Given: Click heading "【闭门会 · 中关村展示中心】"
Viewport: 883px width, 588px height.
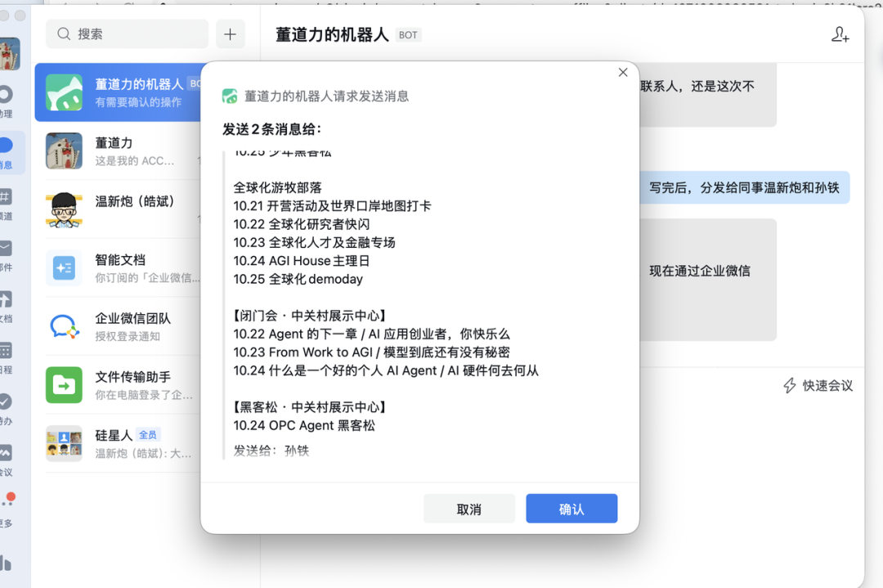Looking at the screenshot, I should click(x=309, y=316).
